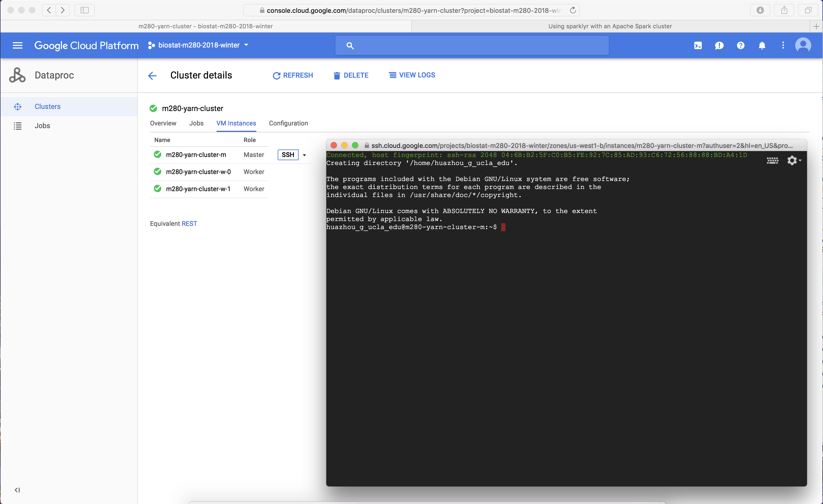Image resolution: width=823 pixels, height=504 pixels.
Task: Open the Equivalent REST link
Action: click(189, 224)
